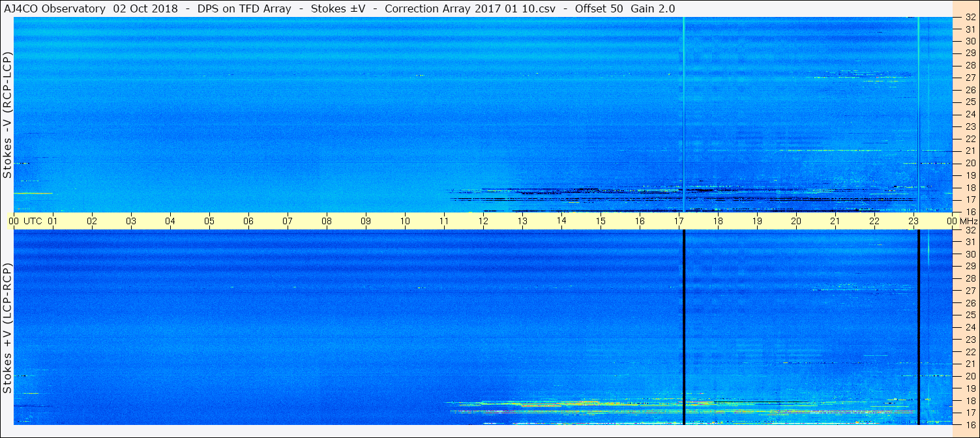The height and width of the screenshot is (438, 980).
Task: Click the 22 MHz tick of Stokes -V panel
Action: [970, 138]
